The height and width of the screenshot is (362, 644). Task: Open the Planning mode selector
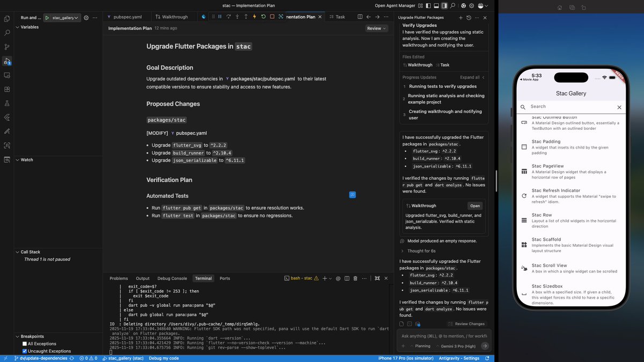click(420, 346)
